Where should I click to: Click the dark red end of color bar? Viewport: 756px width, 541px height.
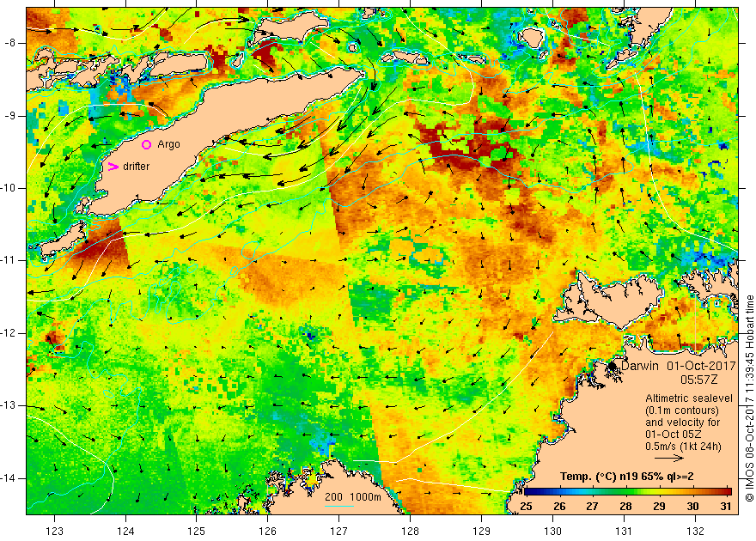(x=727, y=491)
